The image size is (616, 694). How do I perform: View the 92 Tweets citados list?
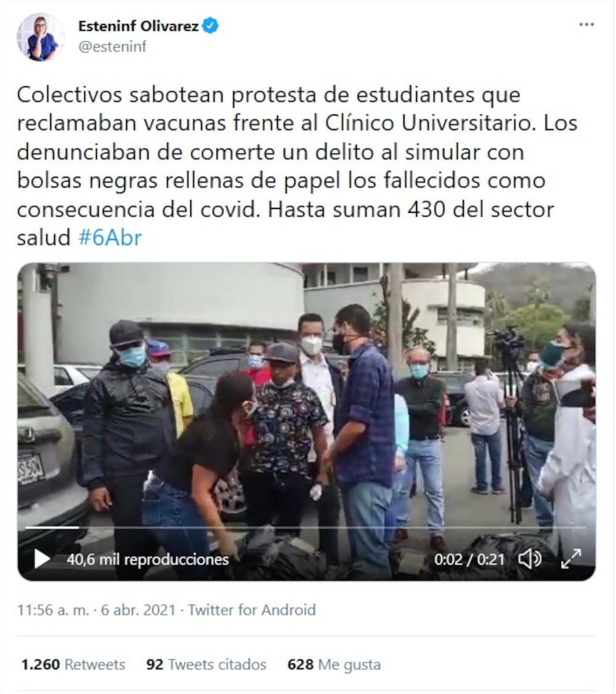(x=206, y=664)
